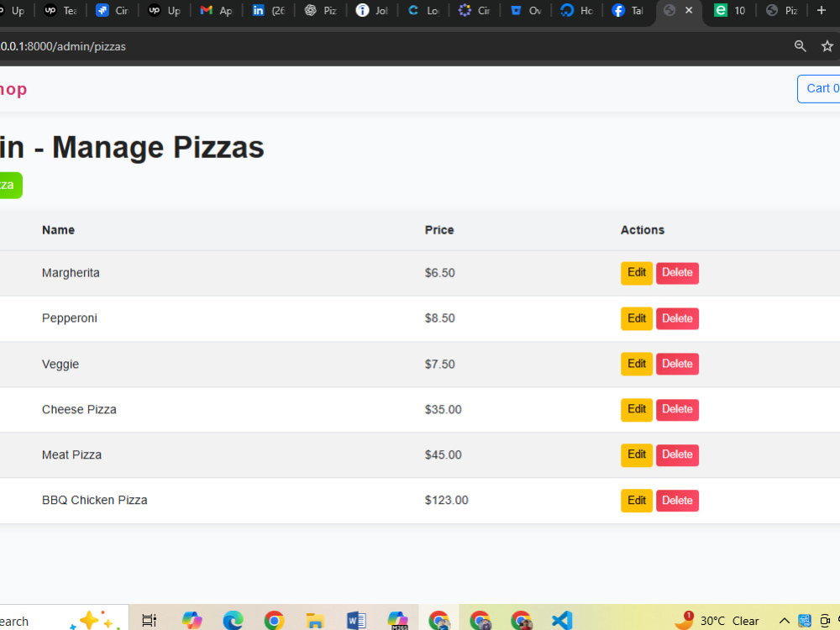This screenshot has width=840, height=630.
Task: Click the $45.00 price value
Action: click(443, 454)
